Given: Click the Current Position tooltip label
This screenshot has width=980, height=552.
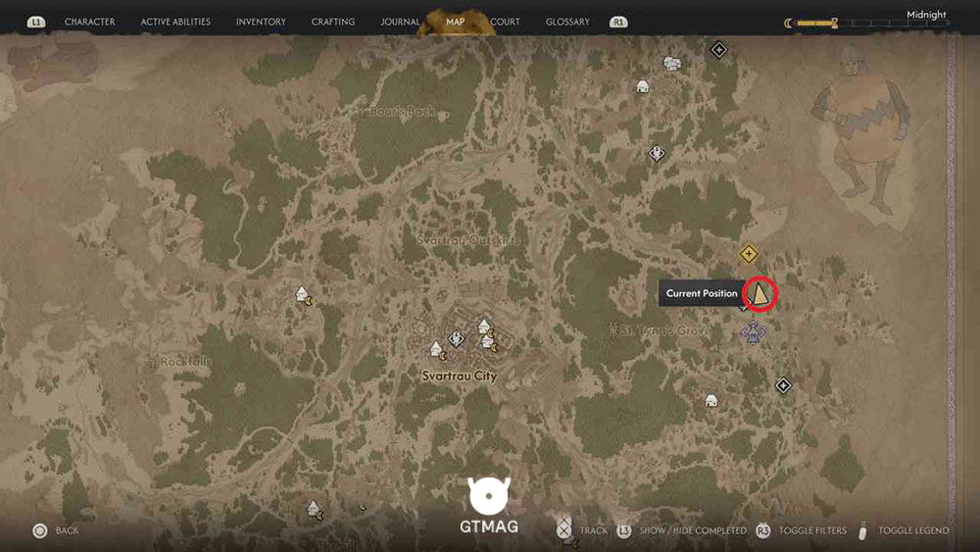Looking at the screenshot, I should point(702,293).
